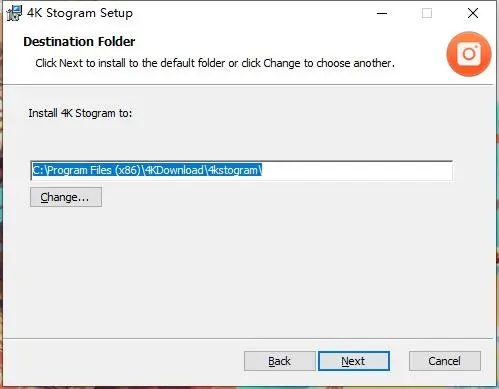The image size is (499, 389).
Task: Open the Change... folder browser
Action: pos(66,197)
